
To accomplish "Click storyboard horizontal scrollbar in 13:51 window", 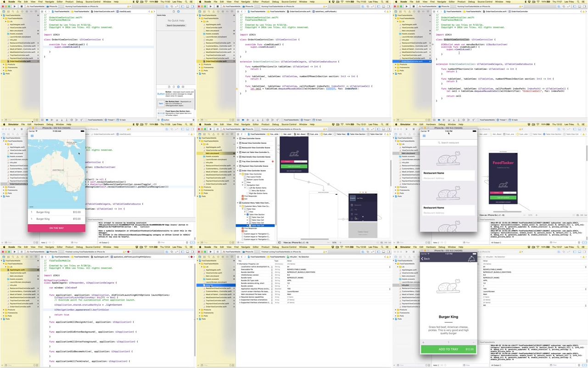I will coord(314,239).
